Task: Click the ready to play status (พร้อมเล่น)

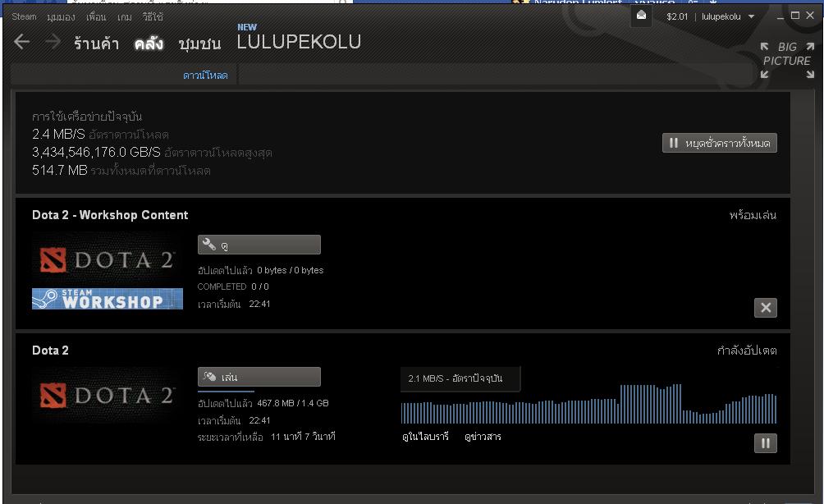Action: 753,215
